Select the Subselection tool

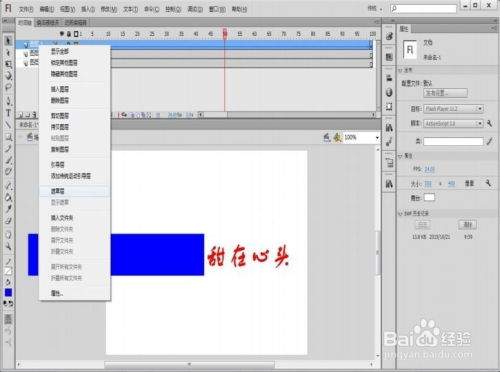[8, 53]
